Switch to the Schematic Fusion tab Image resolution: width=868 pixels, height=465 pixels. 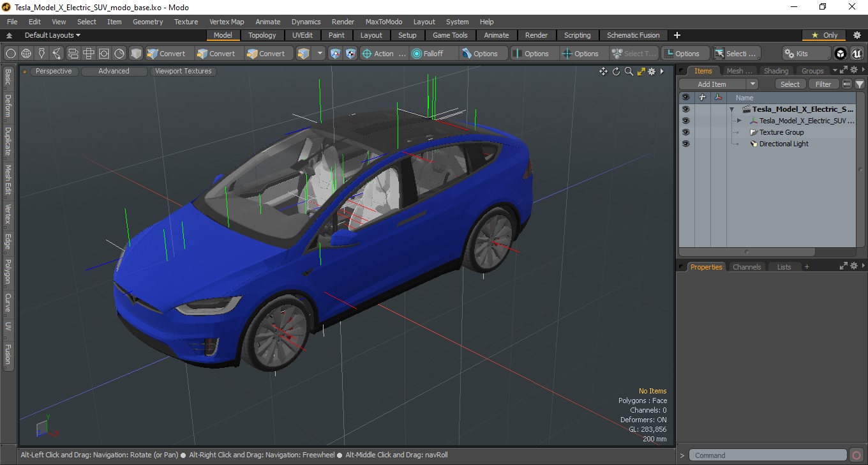(x=633, y=35)
